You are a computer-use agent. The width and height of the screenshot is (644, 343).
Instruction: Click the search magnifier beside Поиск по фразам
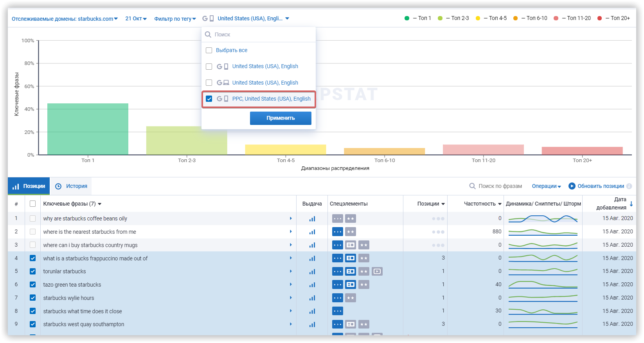coord(472,186)
